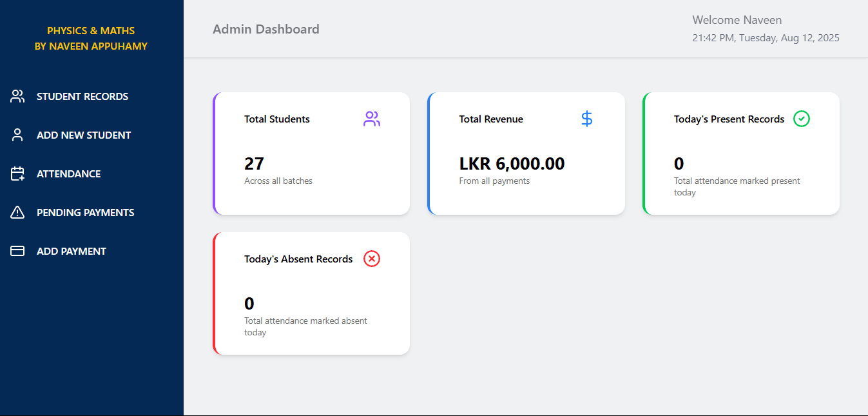
Task: Select Add Payment in the sidebar
Action: click(72, 251)
